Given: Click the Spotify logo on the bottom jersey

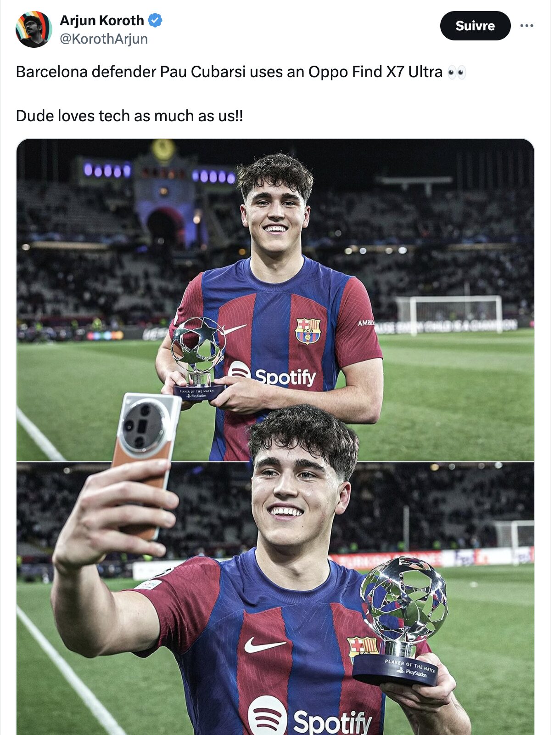Looking at the screenshot, I should (310, 717).
